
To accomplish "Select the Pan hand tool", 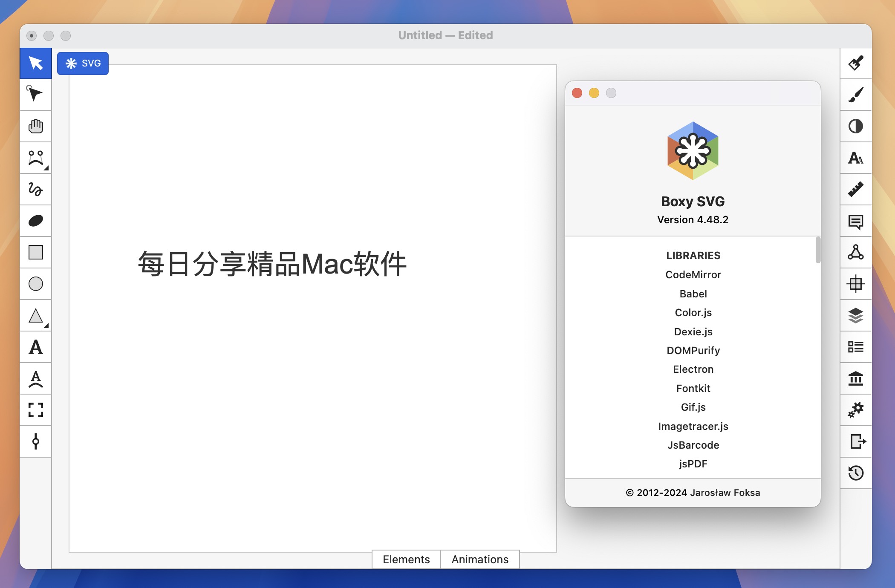I will click(x=36, y=126).
